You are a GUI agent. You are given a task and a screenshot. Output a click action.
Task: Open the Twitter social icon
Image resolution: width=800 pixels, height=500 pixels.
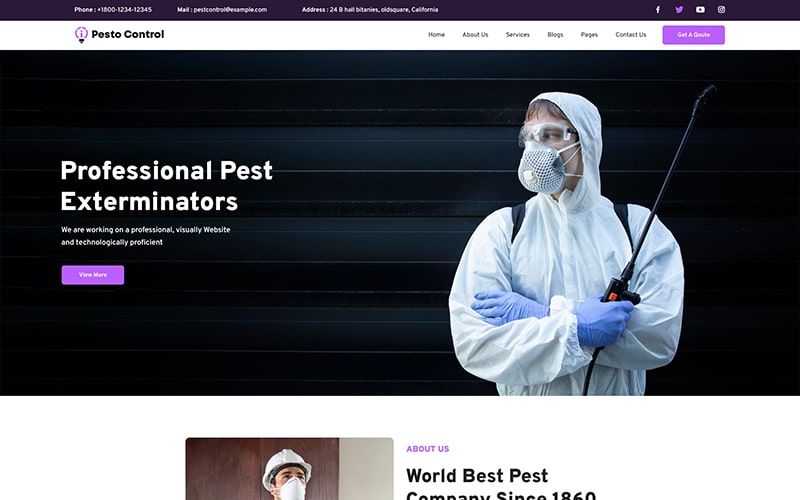[679, 10]
